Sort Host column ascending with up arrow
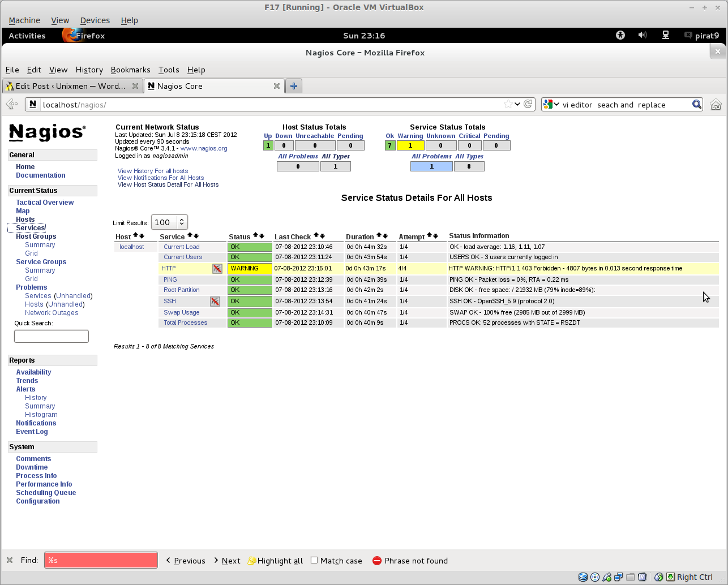This screenshot has width=728, height=585. [x=136, y=235]
